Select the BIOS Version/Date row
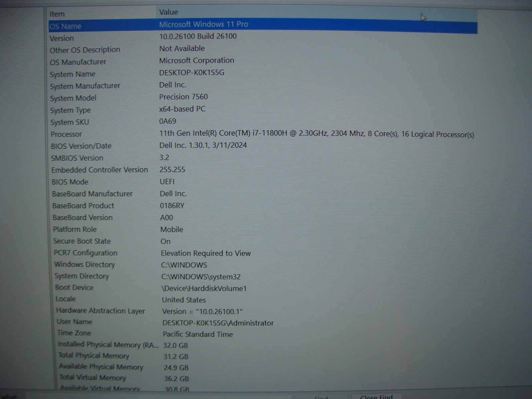Image resolution: width=532 pixels, height=399 pixels. coord(81,146)
